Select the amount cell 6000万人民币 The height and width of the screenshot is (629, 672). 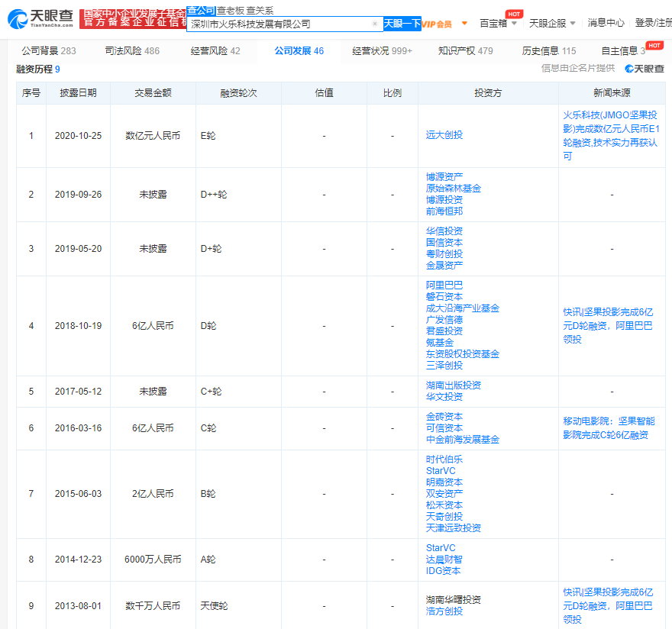[153, 560]
